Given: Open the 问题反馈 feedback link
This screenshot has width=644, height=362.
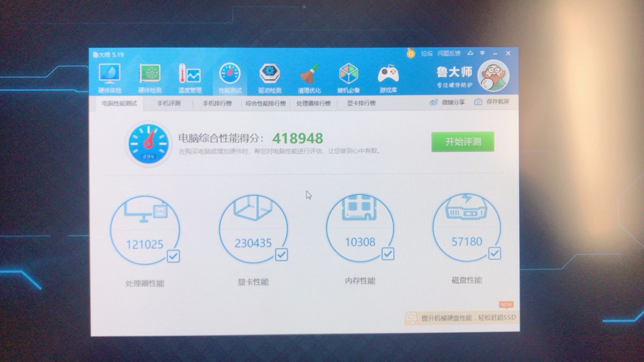Looking at the screenshot, I should pos(449,53).
